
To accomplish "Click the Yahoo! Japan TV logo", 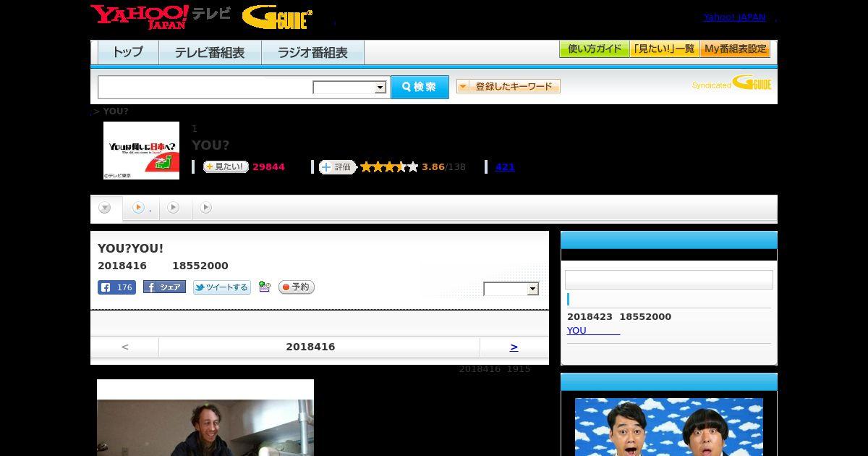I will (161, 17).
